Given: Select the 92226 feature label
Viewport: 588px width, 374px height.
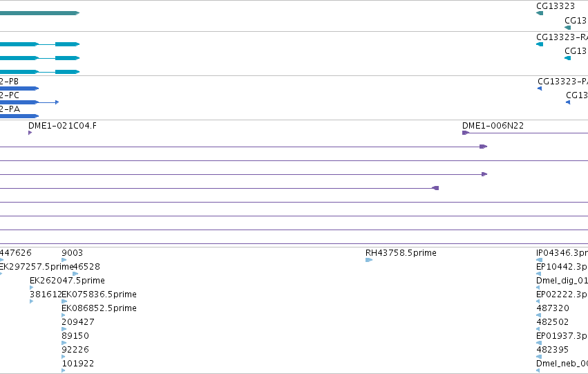Looking at the screenshot, I should coord(75,350).
